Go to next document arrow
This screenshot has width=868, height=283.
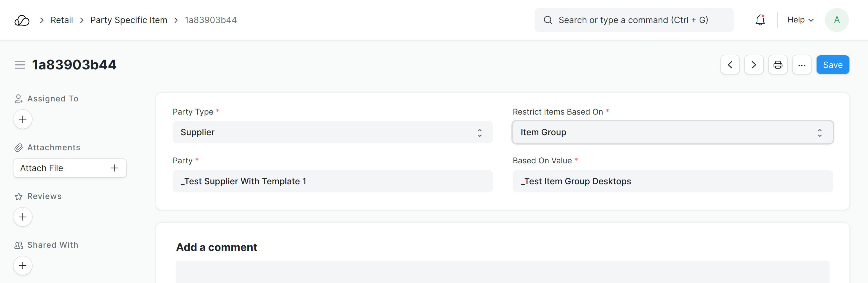[x=754, y=65]
